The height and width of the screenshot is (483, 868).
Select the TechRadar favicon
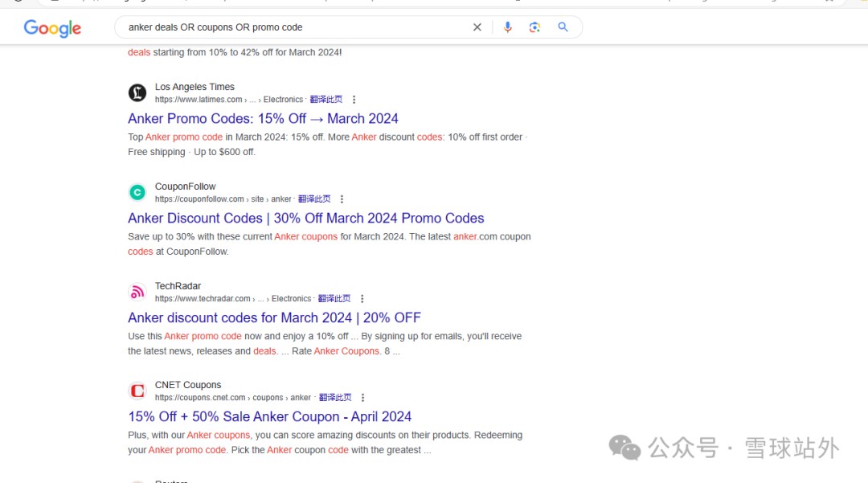coord(137,291)
